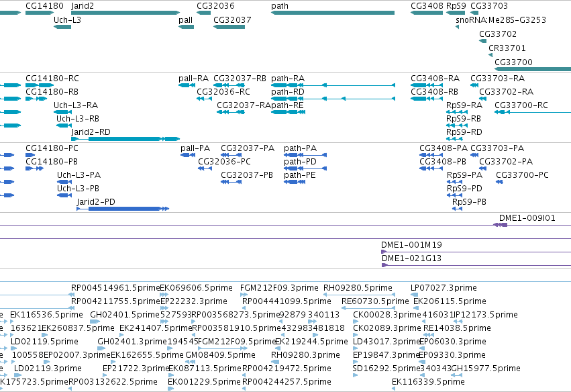The image size is (571, 392).
Task: Click transcript CG33702-RA label
Action: (x=506, y=92)
